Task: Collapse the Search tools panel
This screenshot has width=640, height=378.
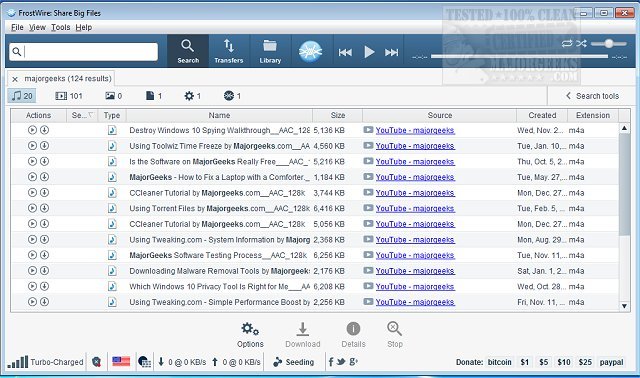Action: [x=592, y=96]
